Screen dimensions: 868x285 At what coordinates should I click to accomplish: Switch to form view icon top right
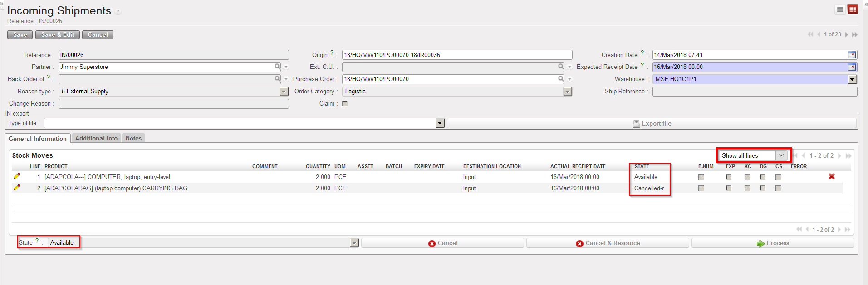click(853, 10)
